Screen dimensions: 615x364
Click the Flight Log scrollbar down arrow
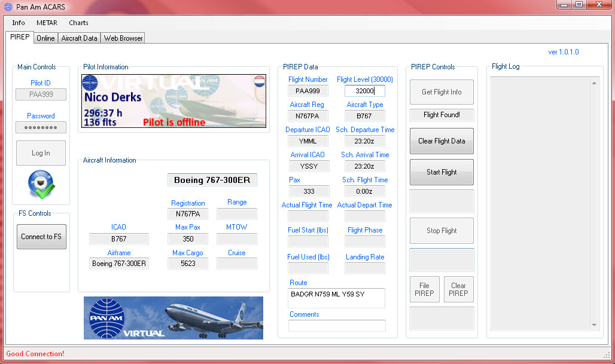coord(594,325)
